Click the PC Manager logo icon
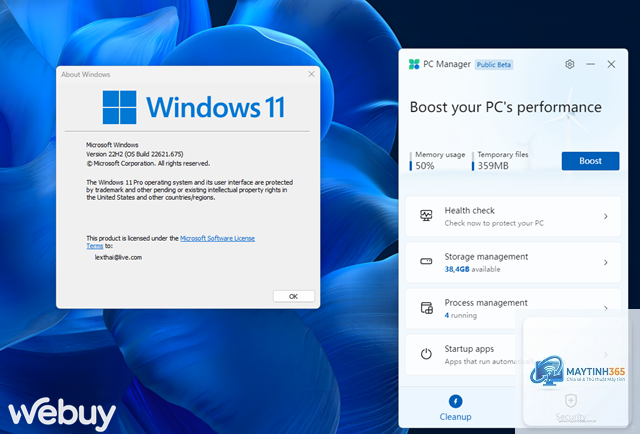The image size is (640, 434). point(414,64)
